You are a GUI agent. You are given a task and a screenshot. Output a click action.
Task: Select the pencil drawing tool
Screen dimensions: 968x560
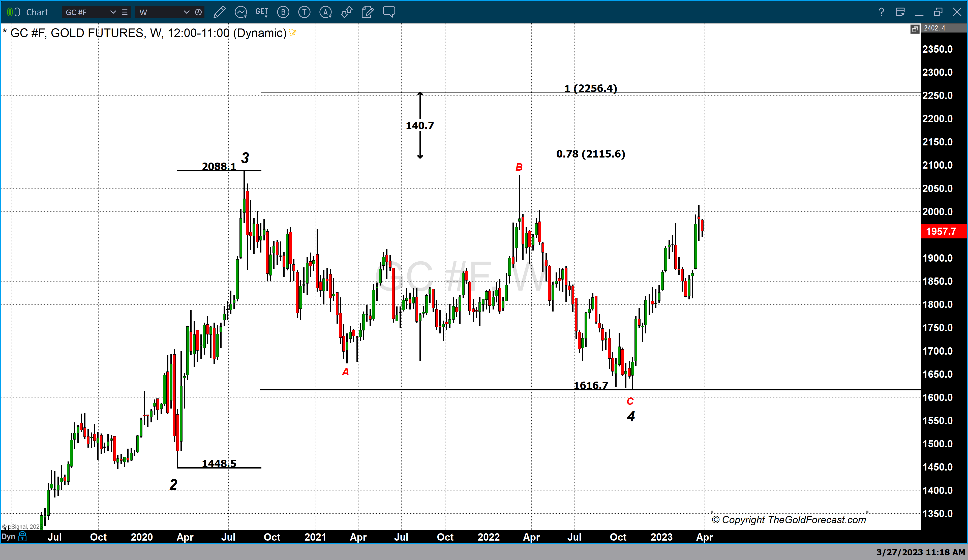pyautogui.click(x=219, y=12)
